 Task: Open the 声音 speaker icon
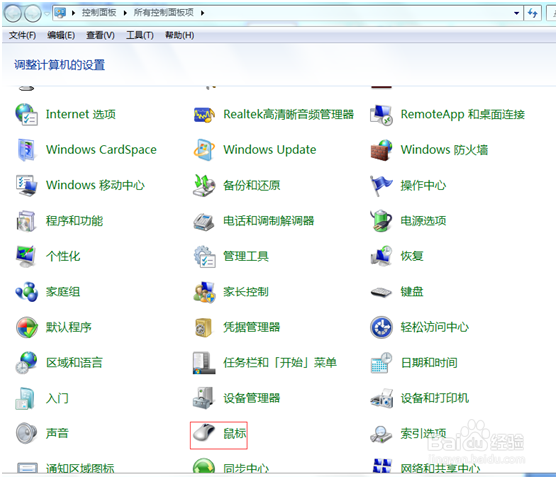coord(26,433)
